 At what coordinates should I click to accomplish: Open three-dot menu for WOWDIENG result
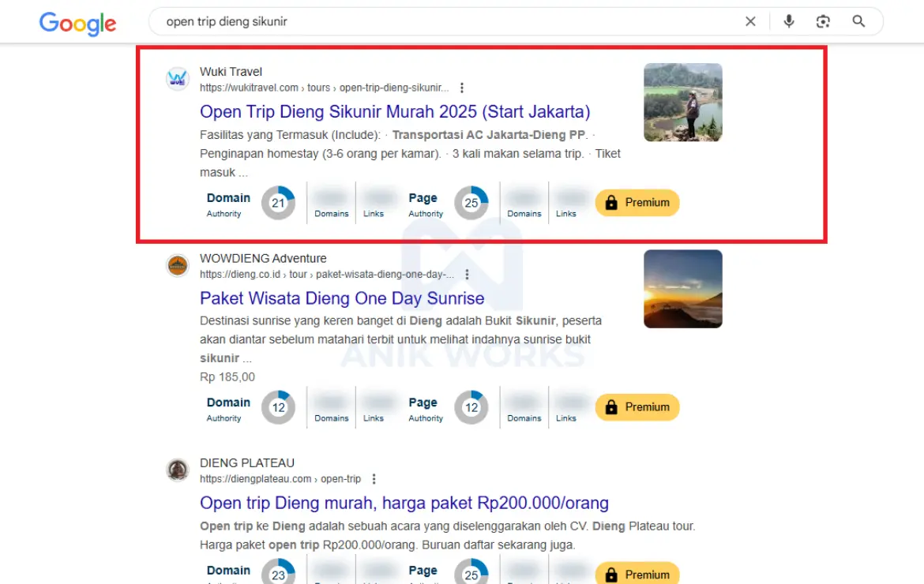pos(467,275)
